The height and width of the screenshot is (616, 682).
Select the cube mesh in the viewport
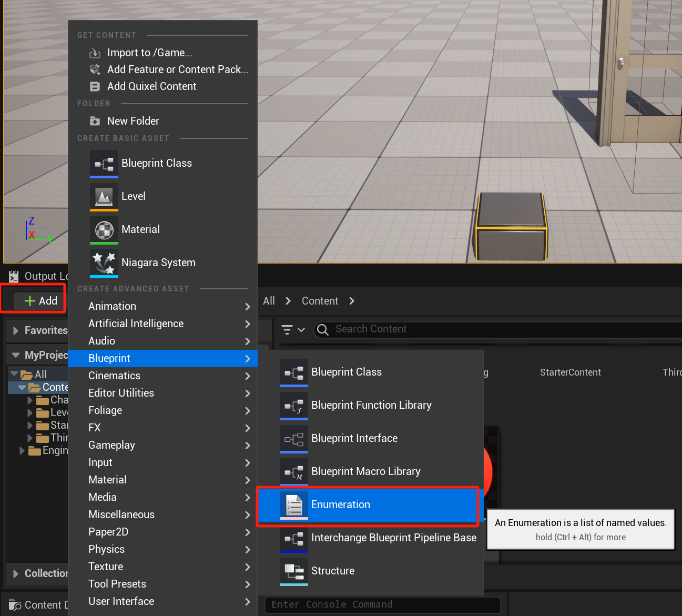pos(512,226)
